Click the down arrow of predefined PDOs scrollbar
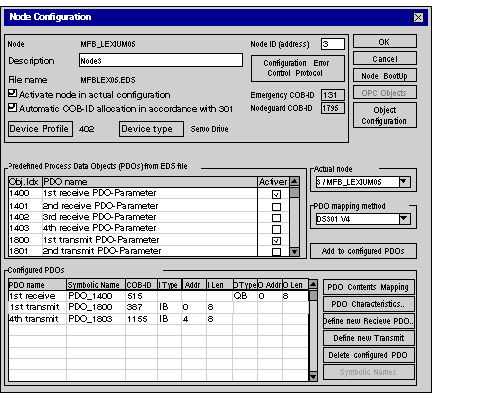The image size is (490, 400). (x=294, y=252)
